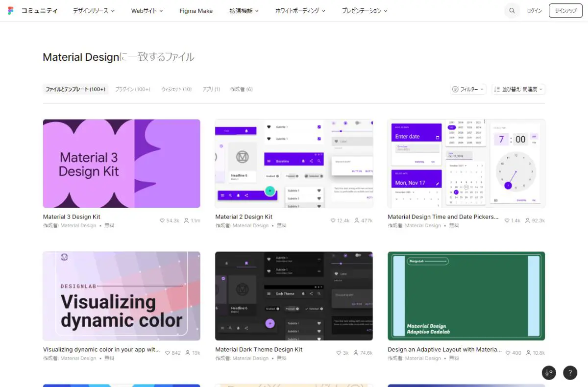
Task: Click the Figma logo icon
Action: [11, 10]
